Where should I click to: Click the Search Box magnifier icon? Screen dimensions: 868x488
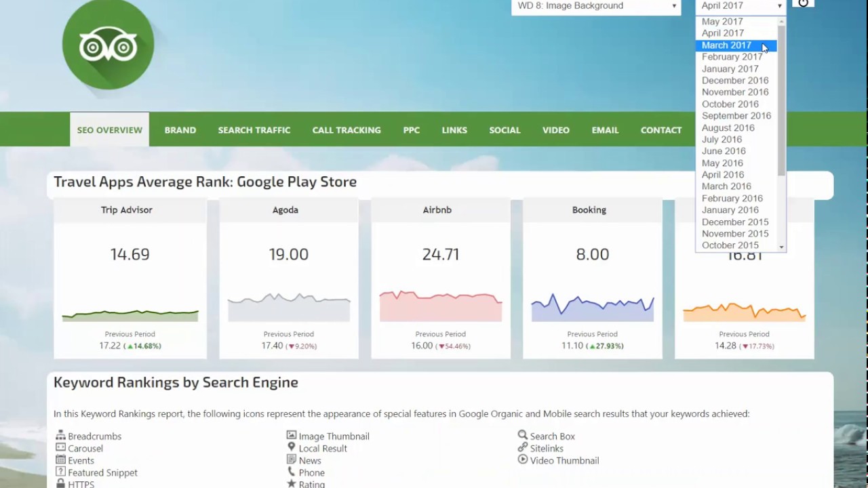(x=523, y=435)
